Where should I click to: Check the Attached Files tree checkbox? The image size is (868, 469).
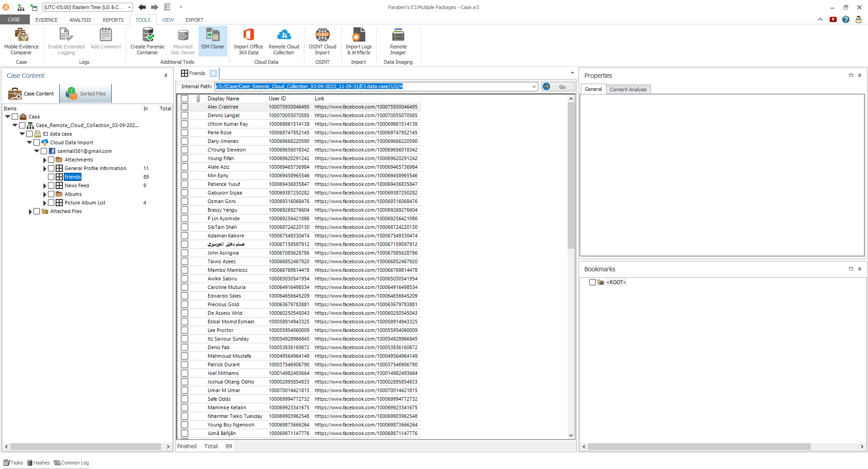37,211
